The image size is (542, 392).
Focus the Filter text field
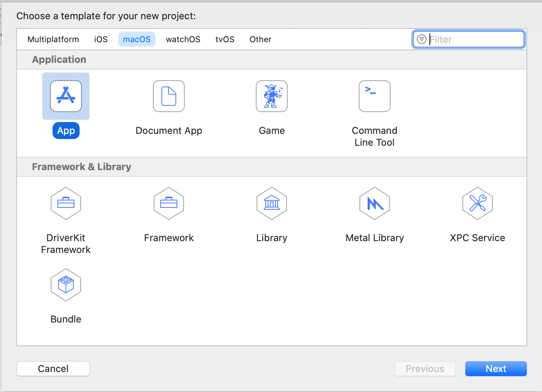469,39
